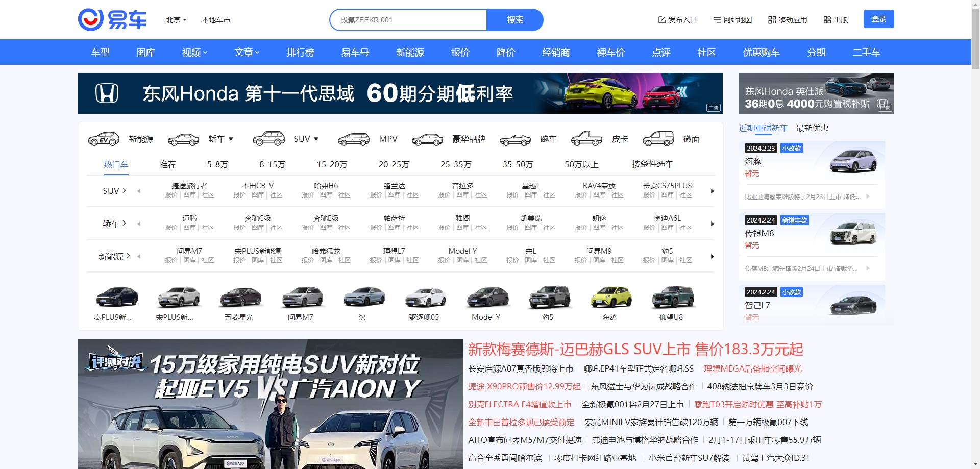Open the 起亚EV5 VS AION Y feature image
The width and height of the screenshot is (980, 469).
click(271, 404)
